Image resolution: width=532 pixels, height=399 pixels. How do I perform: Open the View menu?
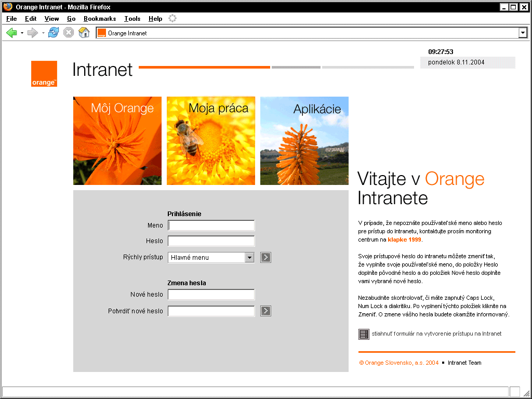pyautogui.click(x=51, y=19)
